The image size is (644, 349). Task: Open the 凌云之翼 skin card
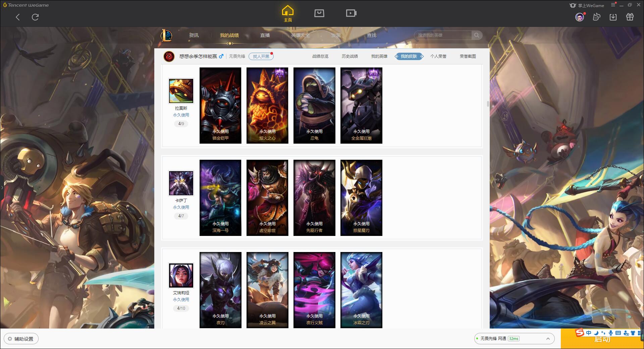267,290
